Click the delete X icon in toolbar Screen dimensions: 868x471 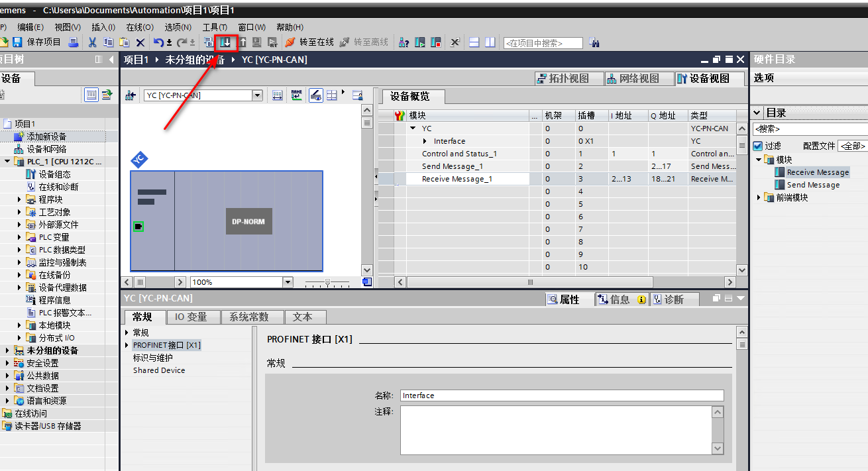tap(140, 42)
